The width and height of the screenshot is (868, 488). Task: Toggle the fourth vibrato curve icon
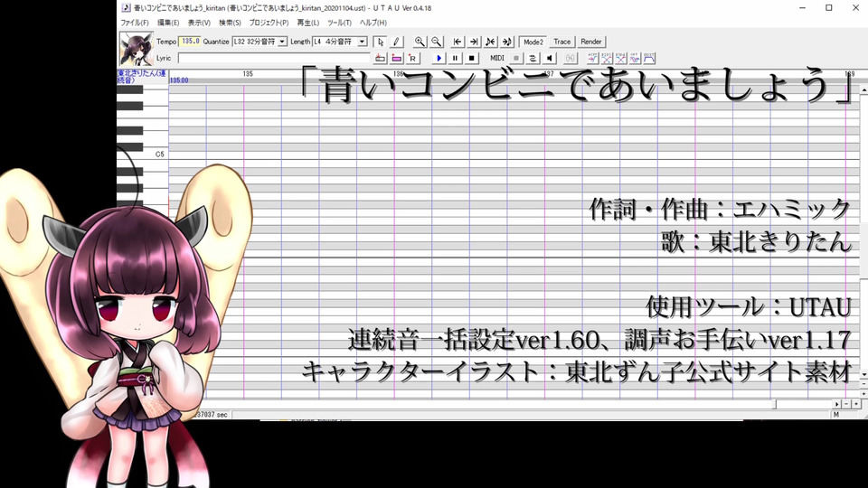pyautogui.click(x=635, y=58)
